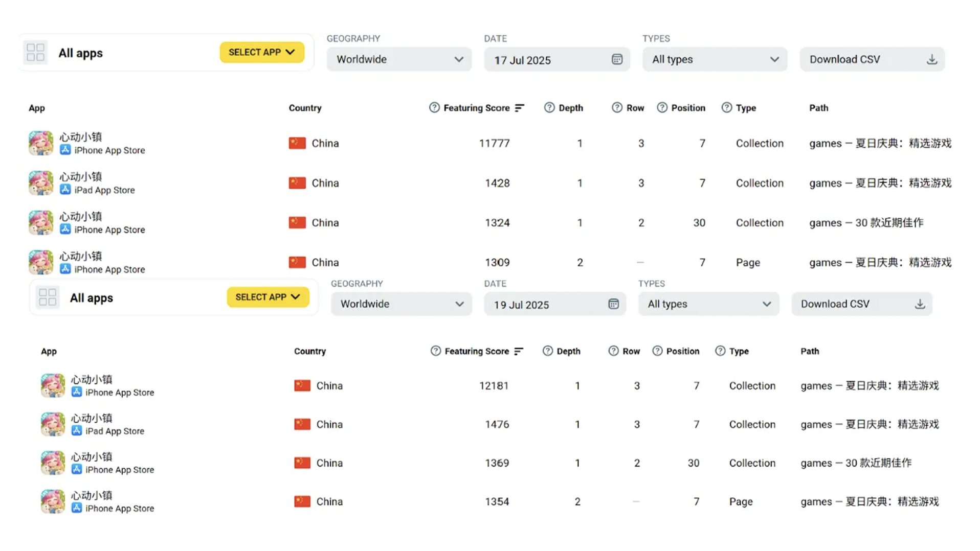
Task: Open Geography Worldwide dropdown beside 17 Jul 2025
Action: point(399,59)
